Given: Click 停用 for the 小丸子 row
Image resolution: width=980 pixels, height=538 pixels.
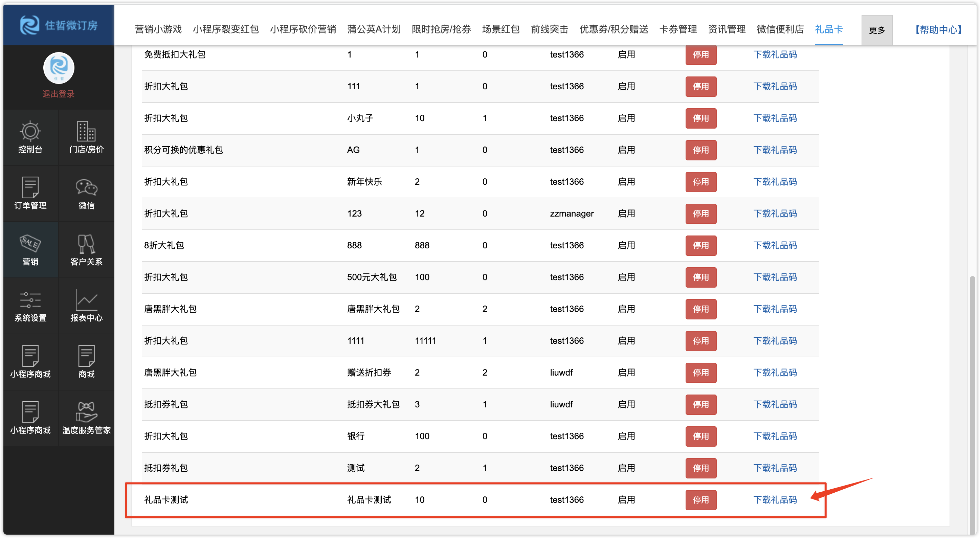Looking at the screenshot, I should pos(700,118).
